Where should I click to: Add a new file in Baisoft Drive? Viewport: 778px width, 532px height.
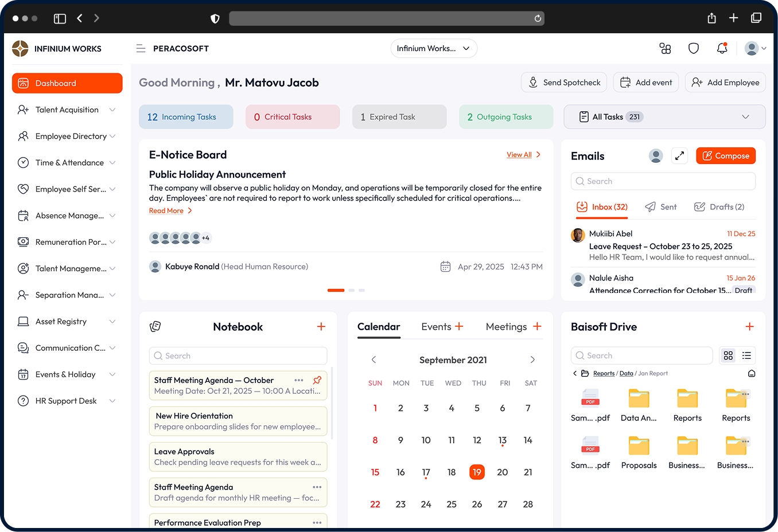749,327
